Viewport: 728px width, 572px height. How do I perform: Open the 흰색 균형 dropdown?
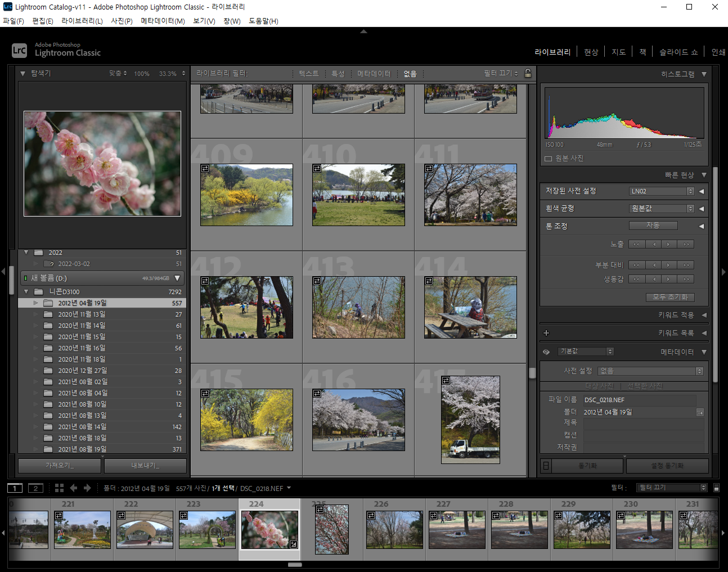pyautogui.click(x=662, y=209)
